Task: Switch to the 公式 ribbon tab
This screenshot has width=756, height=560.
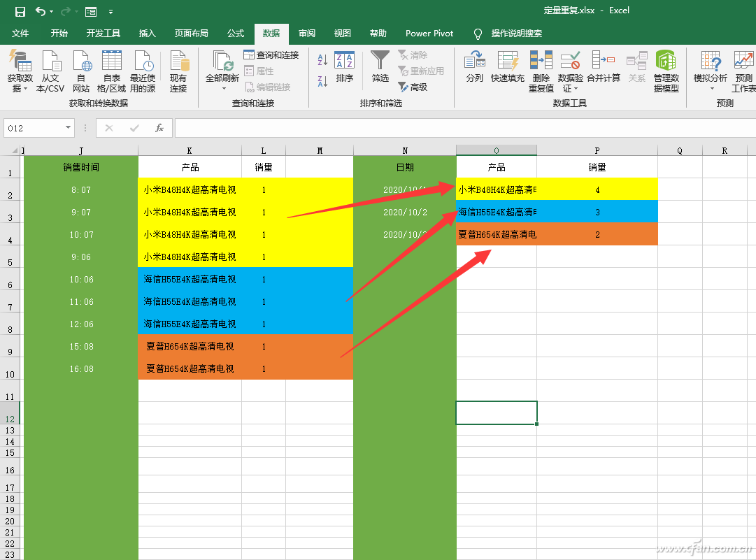Action: pos(235,34)
